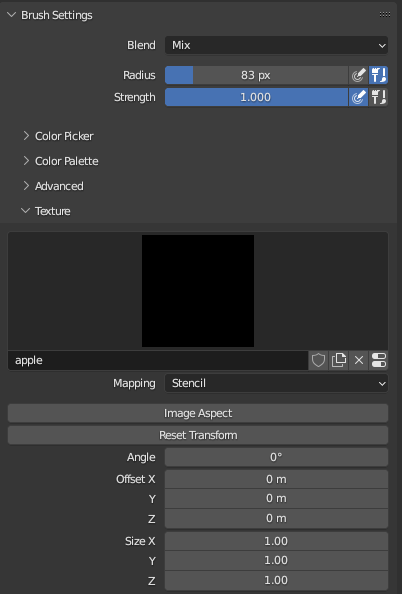Toggle Strength pressure sensitivity icon
The image size is (402, 594).
click(x=358, y=97)
